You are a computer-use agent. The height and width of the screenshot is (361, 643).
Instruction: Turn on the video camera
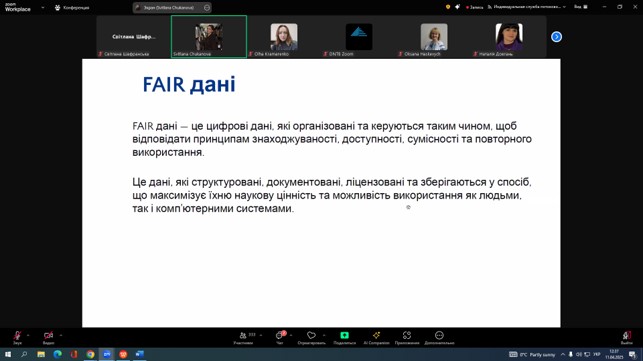(x=48, y=336)
